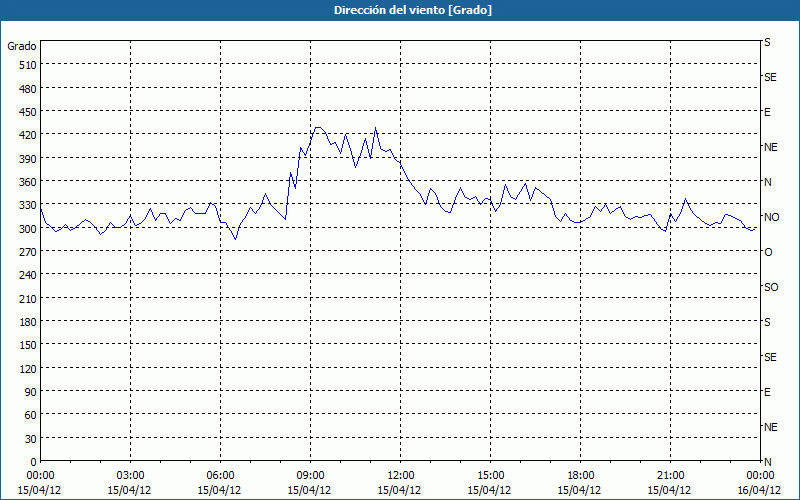Click the 270 degree axis label
This screenshot has height=500, width=800.
(29, 252)
